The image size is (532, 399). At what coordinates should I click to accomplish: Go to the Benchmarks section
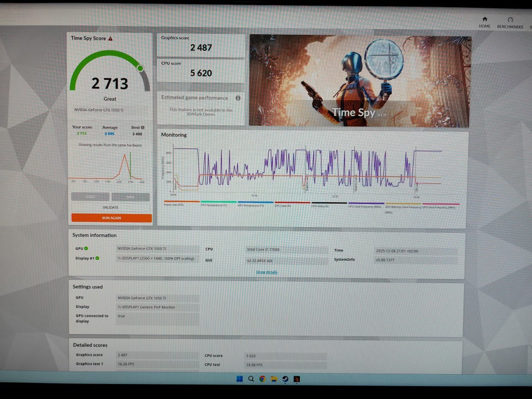[x=510, y=23]
